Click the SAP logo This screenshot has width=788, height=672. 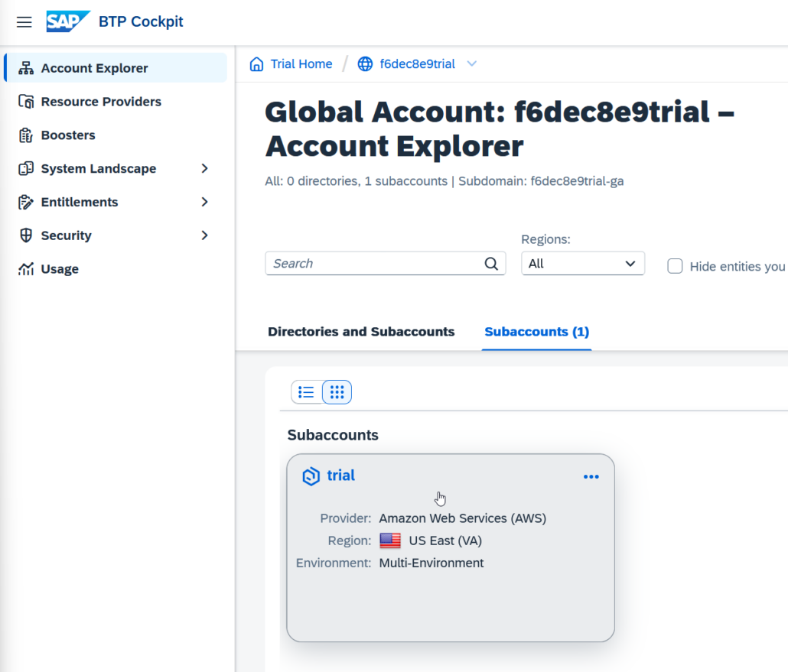coord(68,21)
